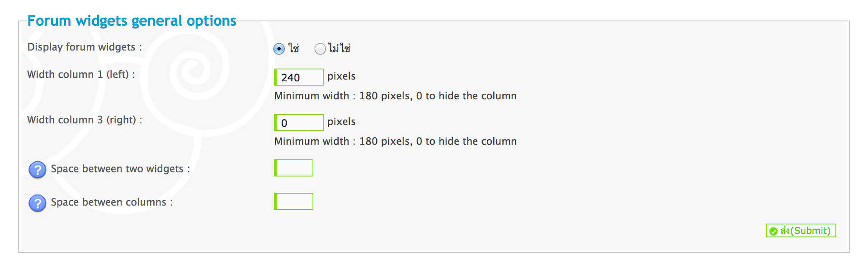Submit the forum widgets options form

click(x=801, y=231)
